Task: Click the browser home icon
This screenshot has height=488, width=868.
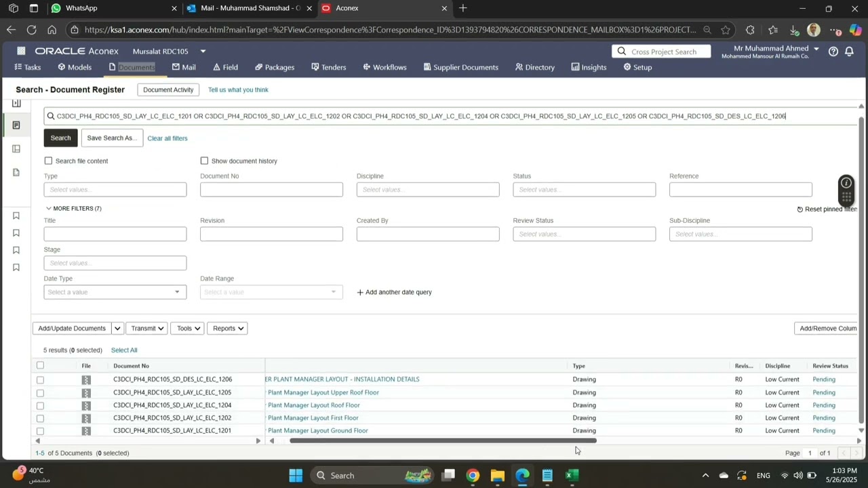Action: point(52,30)
